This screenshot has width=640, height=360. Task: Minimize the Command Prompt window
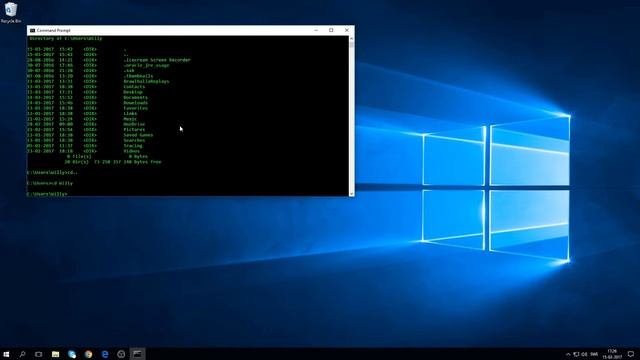316,30
